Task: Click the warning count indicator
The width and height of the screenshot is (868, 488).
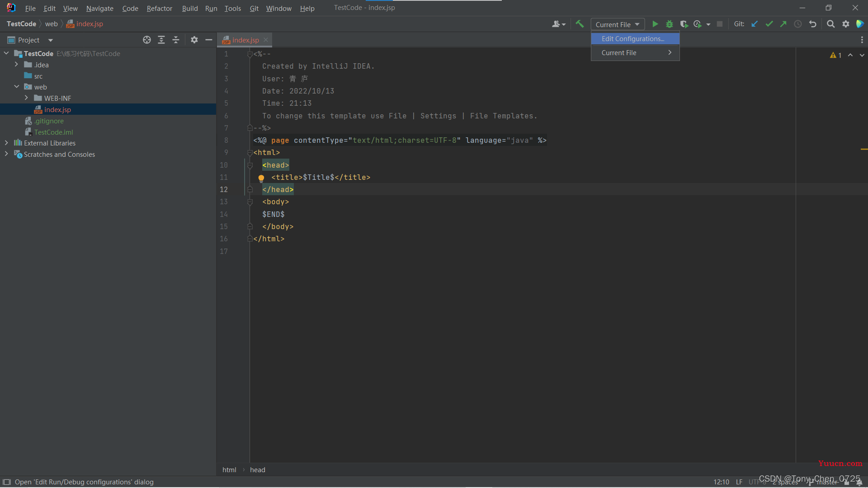Action: coord(835,55)
